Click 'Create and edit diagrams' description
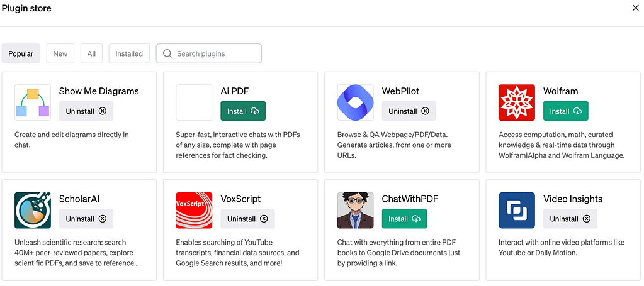This screenshot has height=286, width=644. coord(72,140)
